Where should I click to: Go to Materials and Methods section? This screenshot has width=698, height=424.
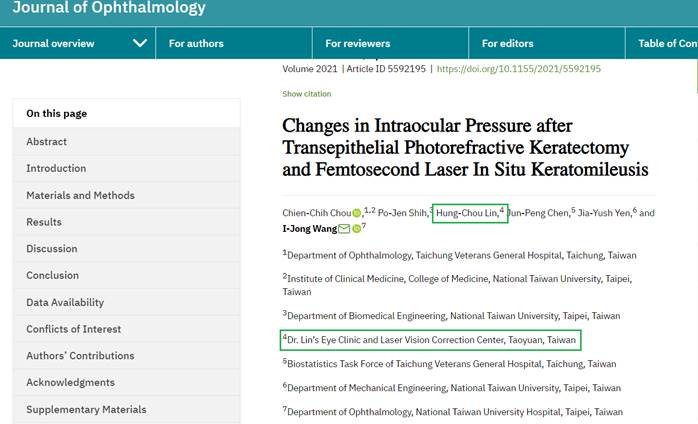coord(80,195)
